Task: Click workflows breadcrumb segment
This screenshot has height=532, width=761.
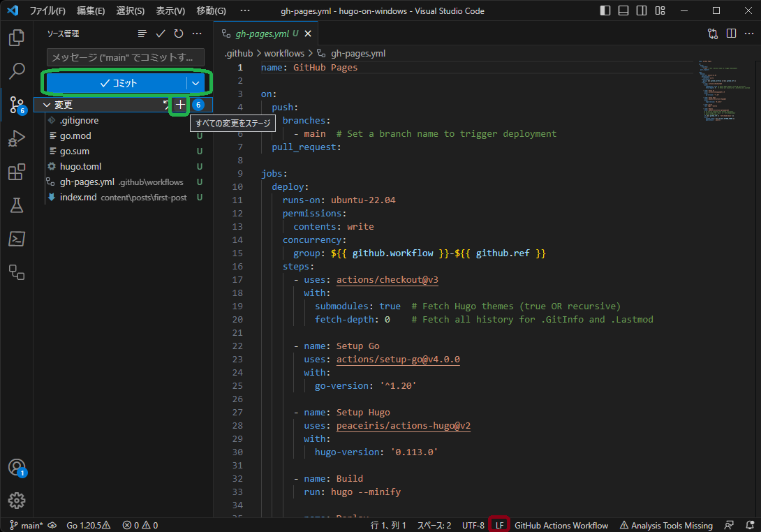Action: pos(284,53)
